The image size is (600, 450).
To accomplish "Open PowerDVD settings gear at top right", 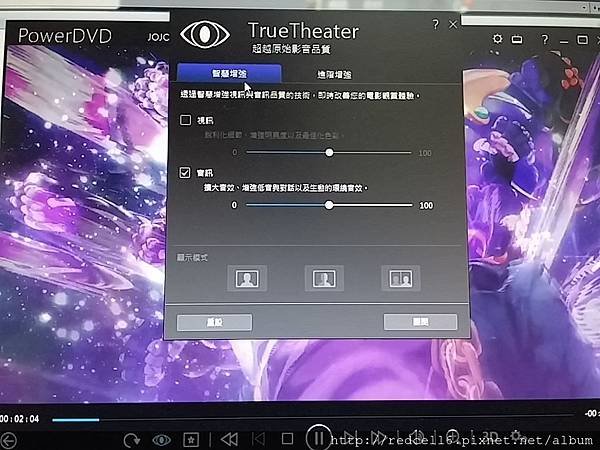I will point(497,38).
